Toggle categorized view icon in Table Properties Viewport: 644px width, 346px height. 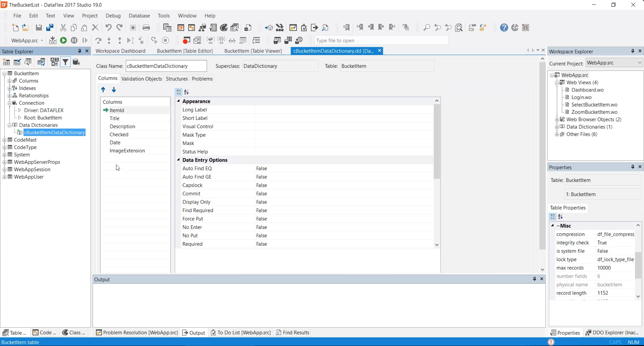click(553, 217)
